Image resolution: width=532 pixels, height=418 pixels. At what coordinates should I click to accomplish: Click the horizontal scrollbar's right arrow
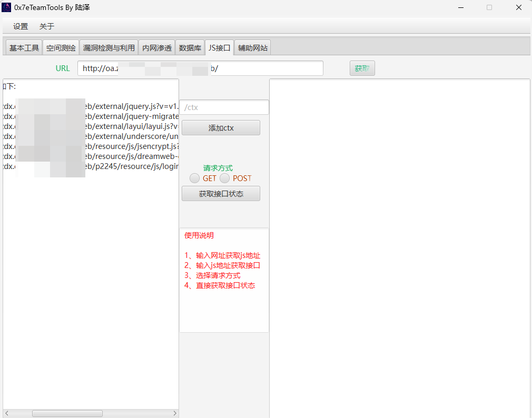click(x=175, y=414)
